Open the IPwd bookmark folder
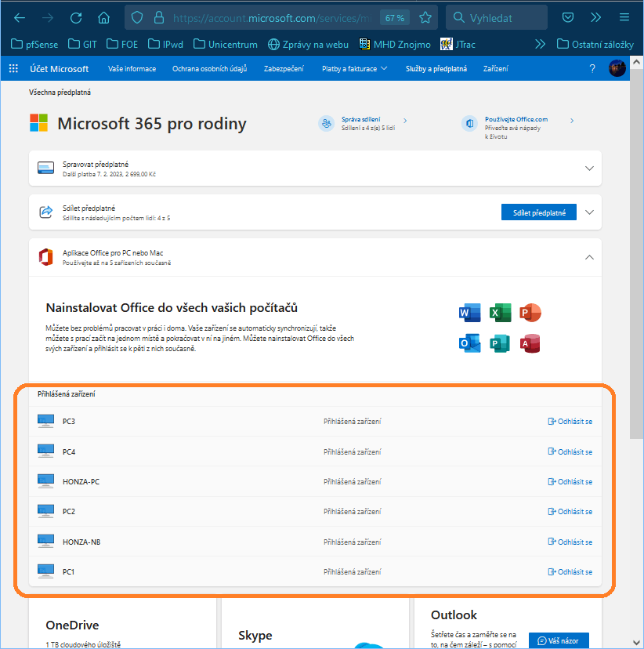This screenshot has height=649, width=644. coord(165,45)
